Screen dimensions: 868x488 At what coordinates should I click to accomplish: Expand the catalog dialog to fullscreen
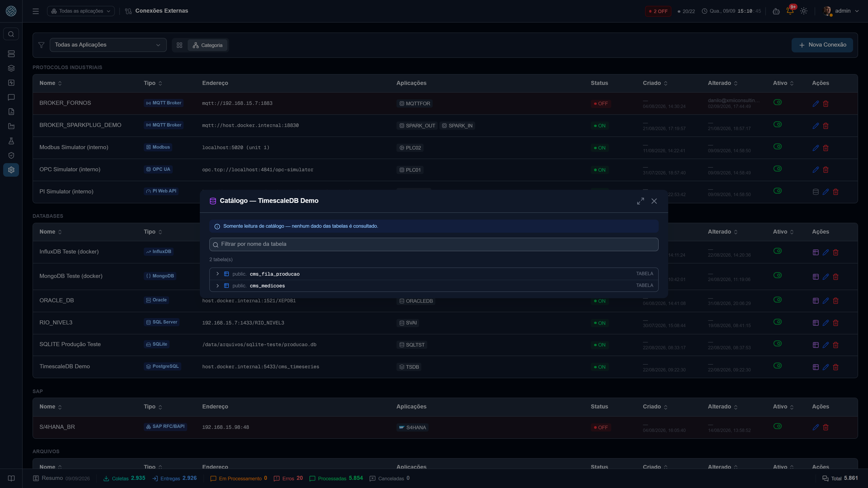point(641,201)
